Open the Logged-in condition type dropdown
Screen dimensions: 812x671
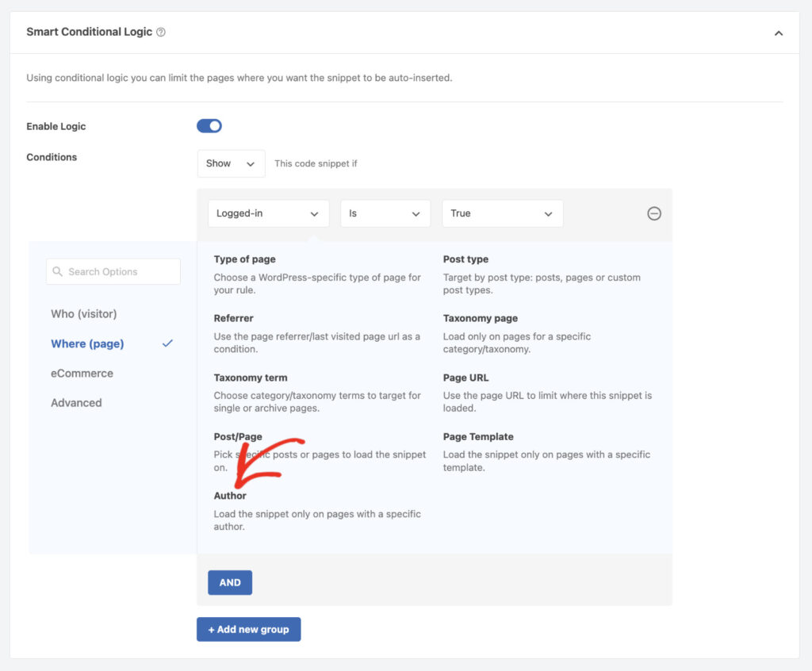pyautogui.click(x=268, y=213)
